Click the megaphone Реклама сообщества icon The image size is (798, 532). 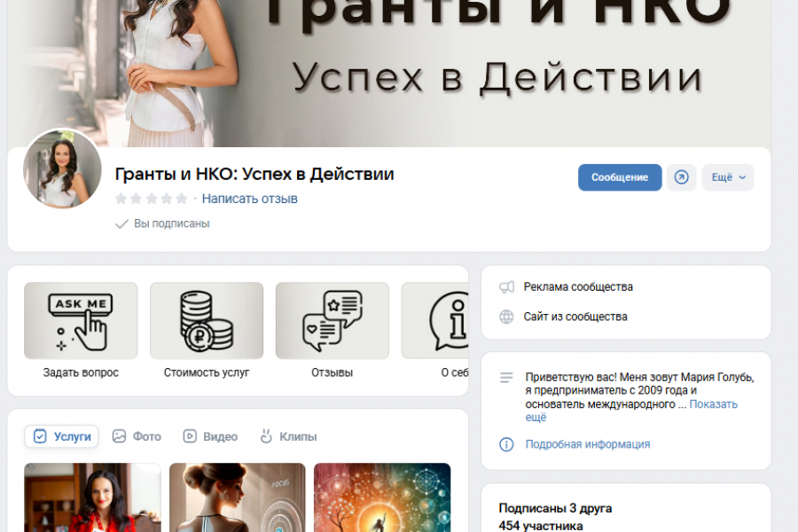point(506,287)
